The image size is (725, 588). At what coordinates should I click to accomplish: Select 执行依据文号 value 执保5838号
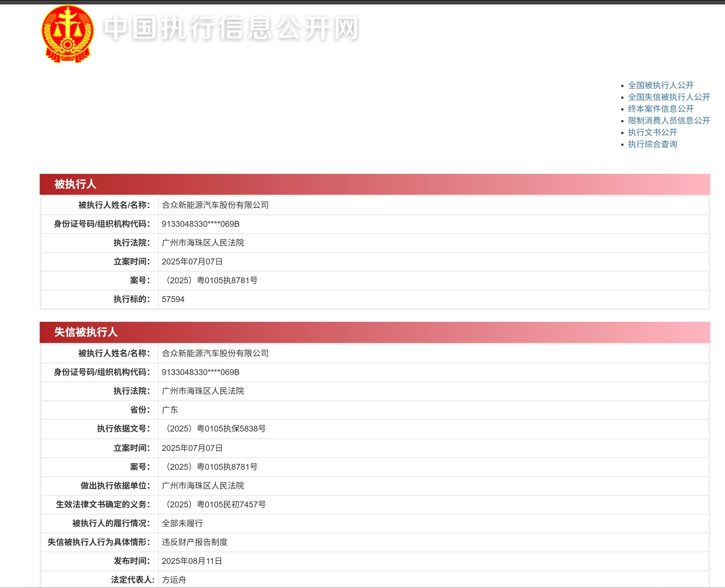(x=215, y=429)
